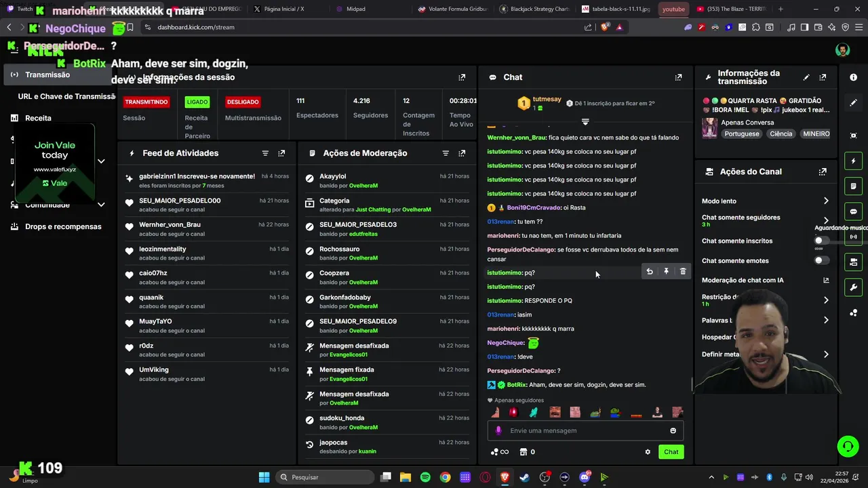Open Discord from the taskbar
The image size is (868, 488).
tap(585, 477)
